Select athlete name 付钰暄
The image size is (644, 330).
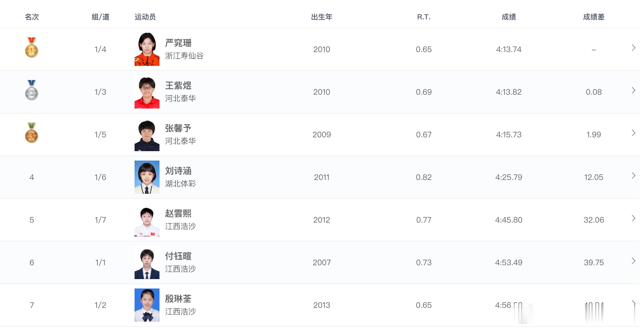coord(178,256)
